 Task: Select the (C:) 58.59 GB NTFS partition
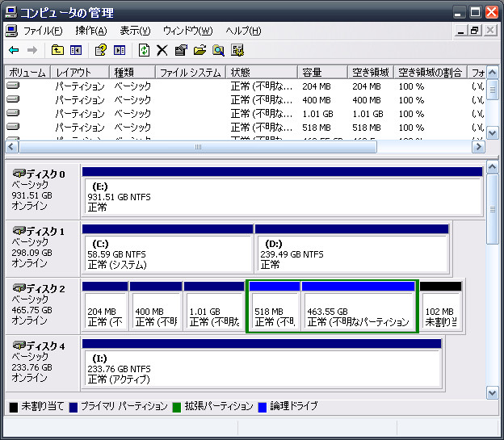(167, 249)
